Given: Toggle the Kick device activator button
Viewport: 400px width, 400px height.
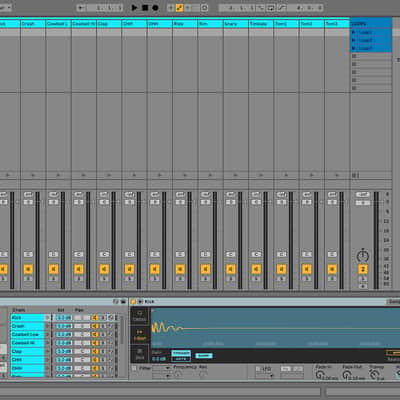Looking at the screenshot, I should [x=133, y=301].
